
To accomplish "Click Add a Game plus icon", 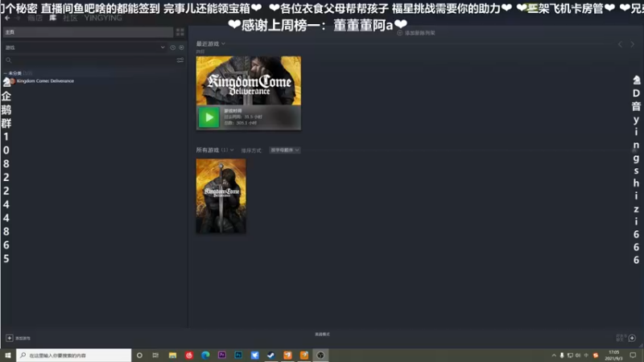I will (10, 338).
